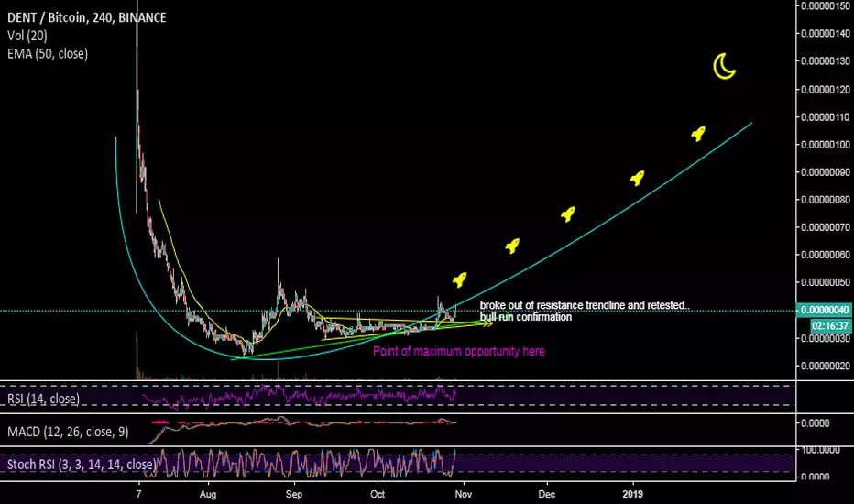Image resolution: width=854 pixels, height=504 pixels.
Task: Click the bar countdown timer 02:16:37
Action: click(830, 326)
